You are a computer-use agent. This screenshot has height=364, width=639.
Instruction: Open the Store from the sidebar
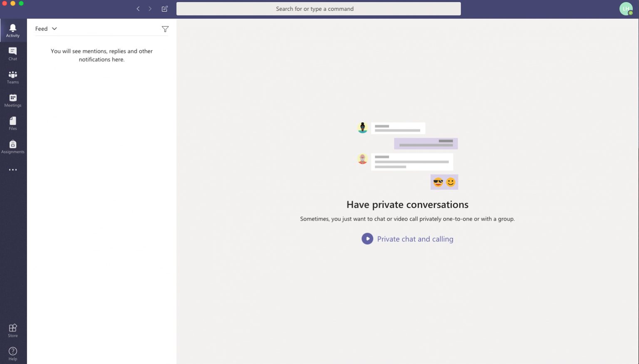coord(13,330)
